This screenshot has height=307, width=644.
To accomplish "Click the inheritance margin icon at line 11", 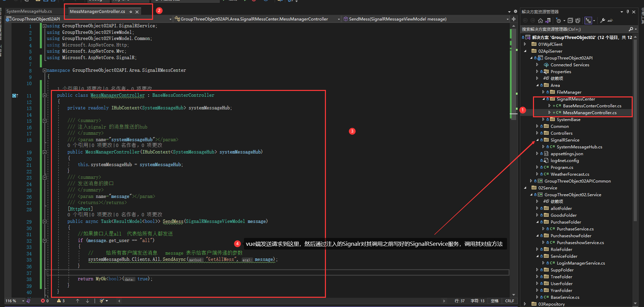I will coord(15,96).
